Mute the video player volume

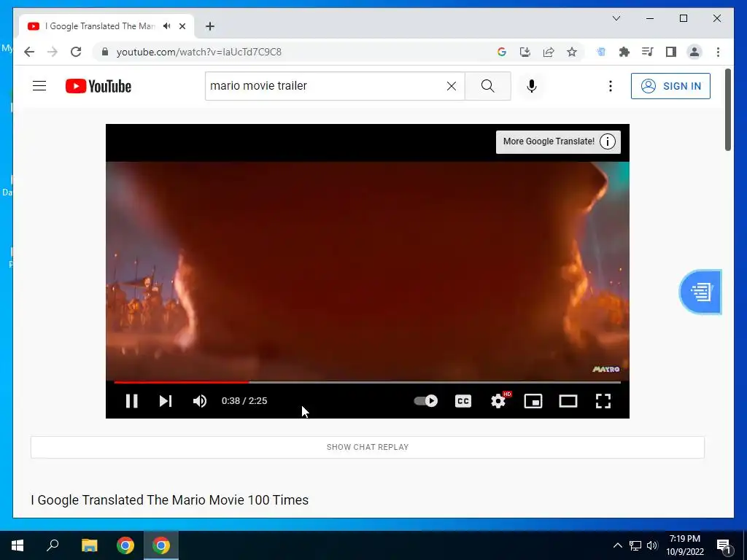tap(200, 401)
